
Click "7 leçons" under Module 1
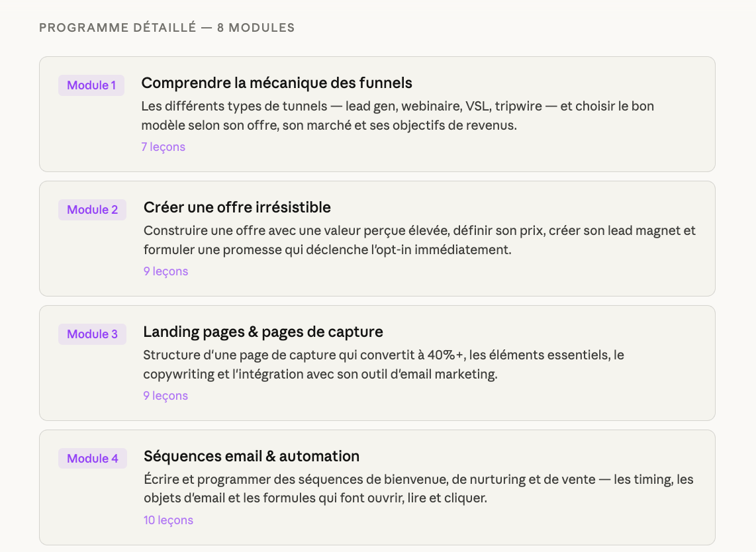pyautogui.click(x=163, y=147)
